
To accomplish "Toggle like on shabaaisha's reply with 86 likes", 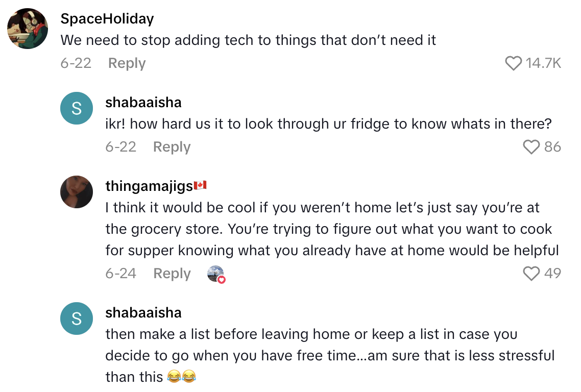I will [x=531, y=147].
